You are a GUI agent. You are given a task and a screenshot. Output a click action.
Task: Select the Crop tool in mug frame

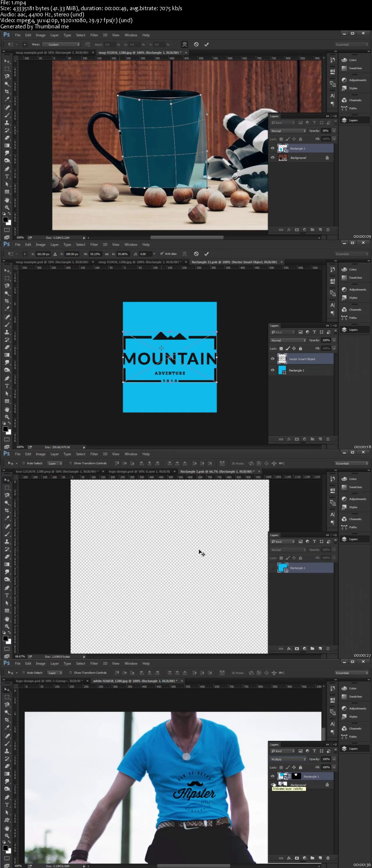[x=7, y=92]
